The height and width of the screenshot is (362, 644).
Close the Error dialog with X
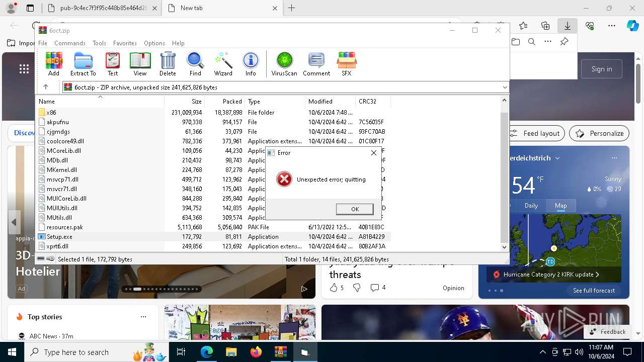374,153
